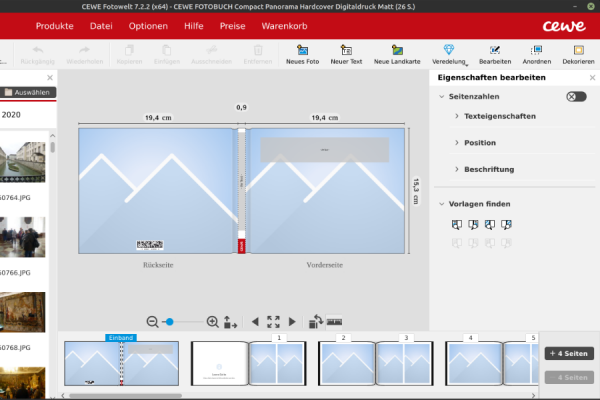Add pages with + 4 Seiten
Screen dimensions: 600x400
pos(569,353)
